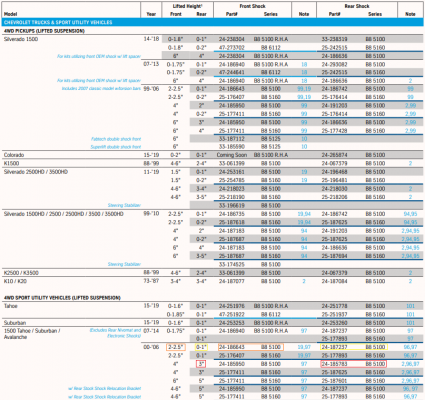Select the "Silverado 2500HD / 3500HD" model name
Screen dimensions: 425x400
[x=36, y=172]
